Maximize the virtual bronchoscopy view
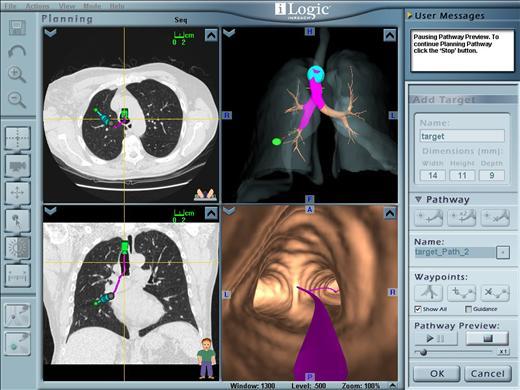This screenshot has height=390, width=520. tap(390, 213)
